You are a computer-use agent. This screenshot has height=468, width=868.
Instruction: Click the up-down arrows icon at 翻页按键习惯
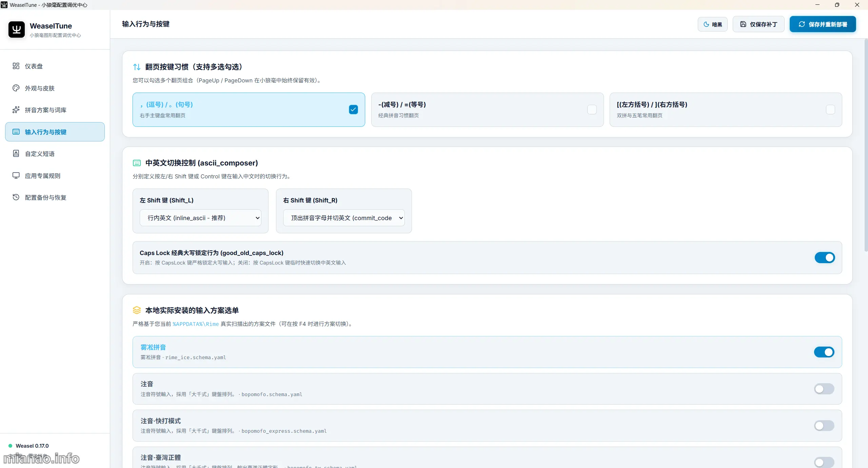click(x=137, y=67)
